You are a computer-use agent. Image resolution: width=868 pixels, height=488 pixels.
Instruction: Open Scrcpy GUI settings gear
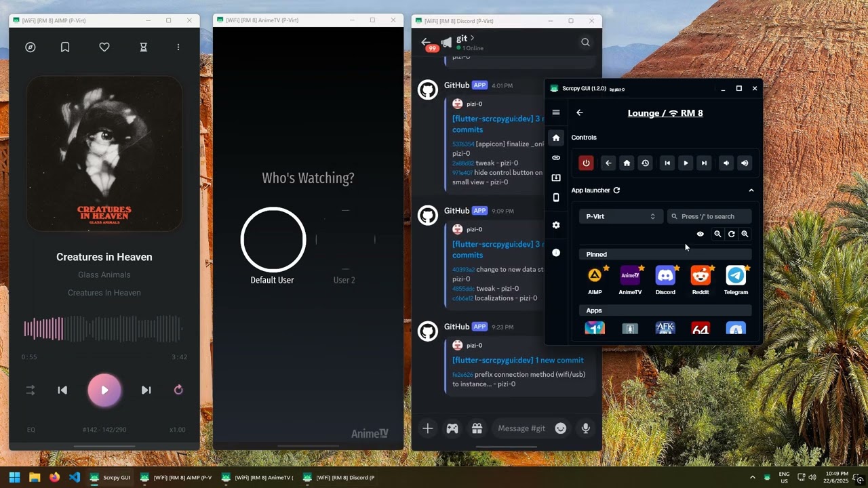pyautogui.click(x=556, y=225)
